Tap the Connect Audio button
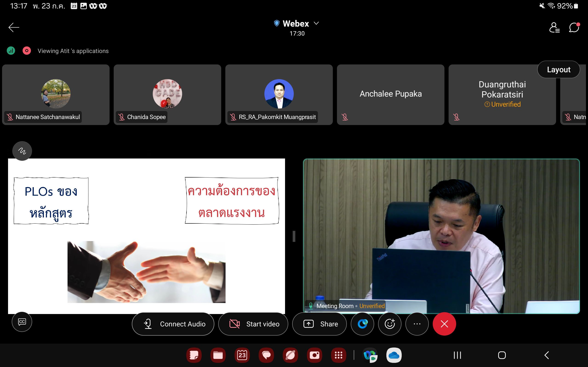 pos(173,324)
